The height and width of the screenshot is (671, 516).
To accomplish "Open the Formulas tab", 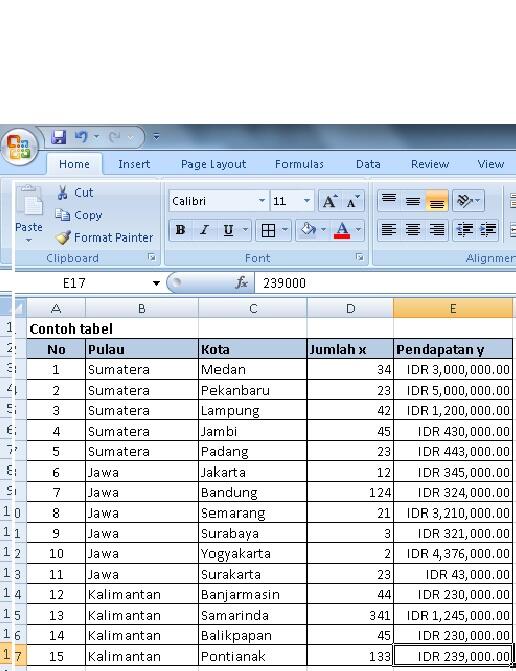I will click(x=300, y=164).
